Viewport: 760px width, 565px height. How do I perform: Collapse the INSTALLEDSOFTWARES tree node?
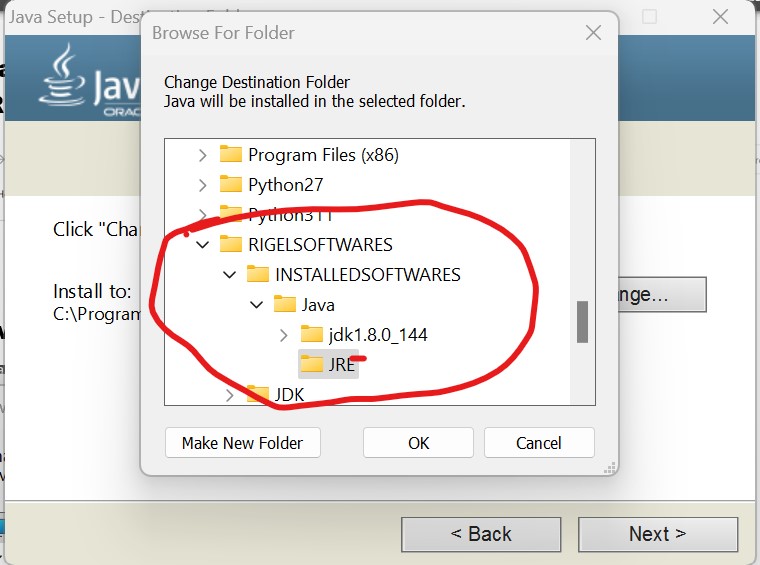(x=229, y=275)
